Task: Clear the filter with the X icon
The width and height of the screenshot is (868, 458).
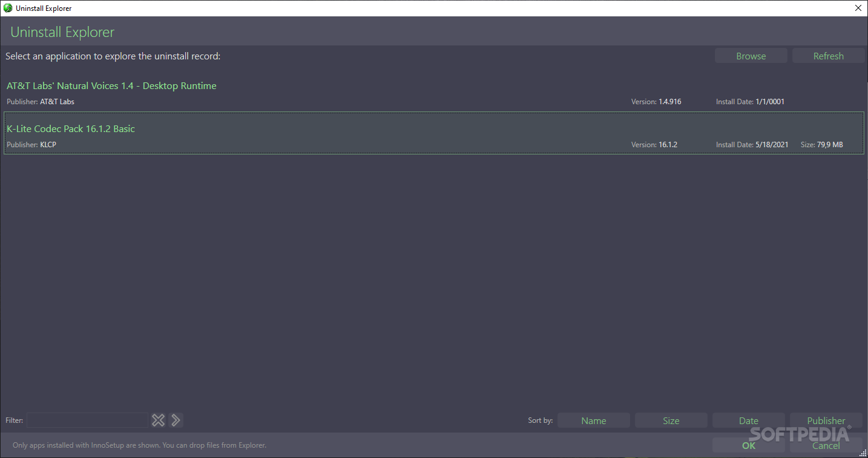Action: tap(158, 420)
